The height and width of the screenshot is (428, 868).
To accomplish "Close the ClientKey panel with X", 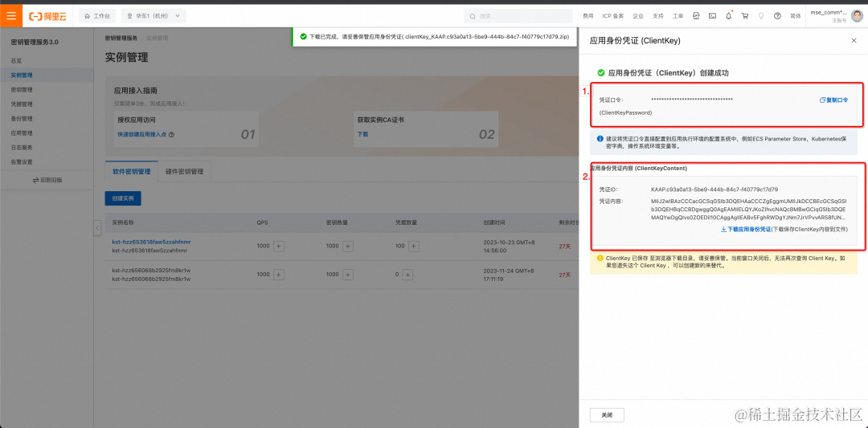I will [x=853, y=41].
